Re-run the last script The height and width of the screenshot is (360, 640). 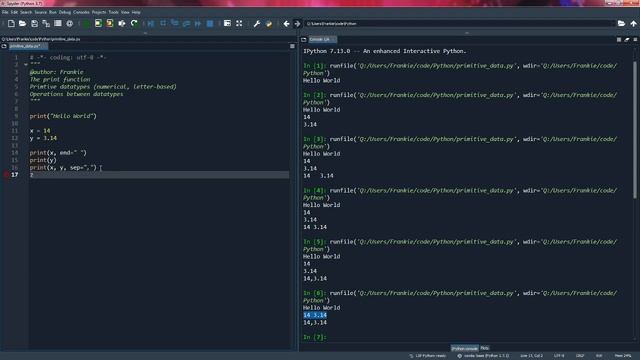134,24
